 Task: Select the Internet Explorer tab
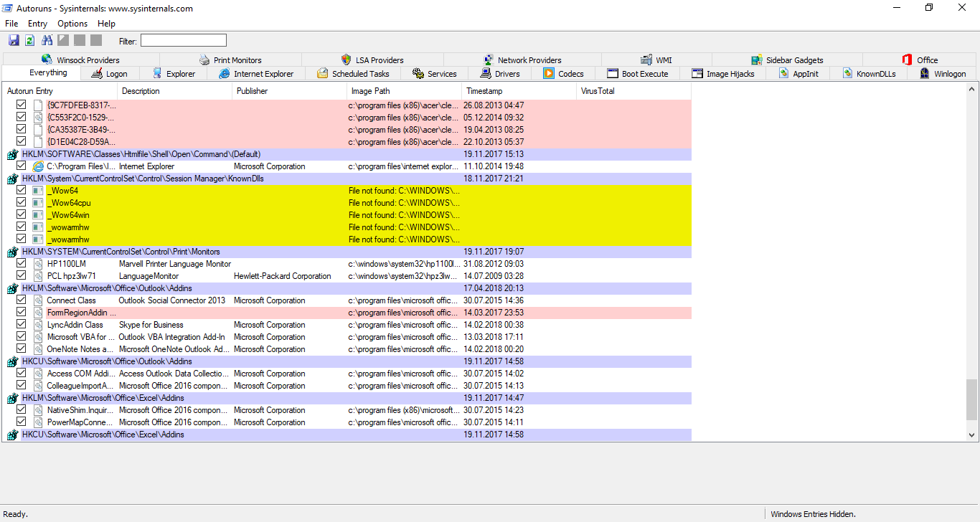pyautogui.click(x=256, y=74)
